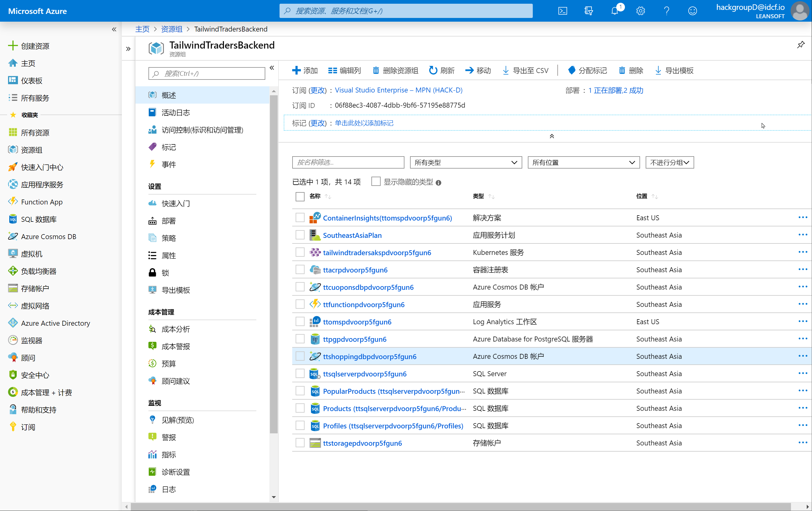Image resolution: width=812 pixels, height=511 pixels.
Task: Open the 所有位置 filter dropdown
Action: coord(583,162)
